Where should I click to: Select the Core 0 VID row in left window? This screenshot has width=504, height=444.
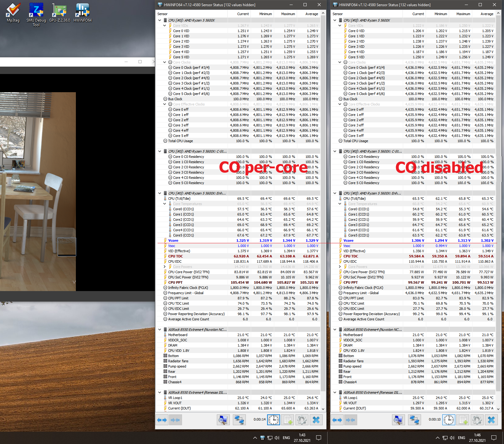tap(238, 31)
